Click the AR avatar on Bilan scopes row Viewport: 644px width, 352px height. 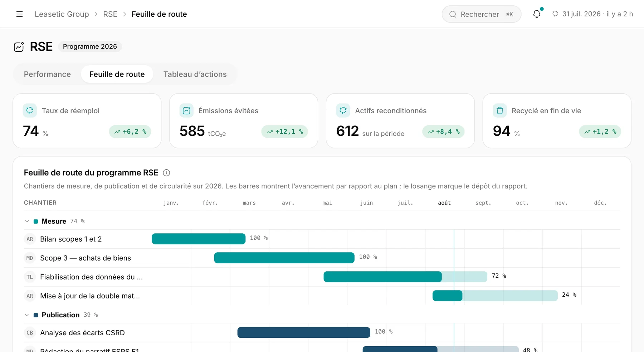point(30,239)
